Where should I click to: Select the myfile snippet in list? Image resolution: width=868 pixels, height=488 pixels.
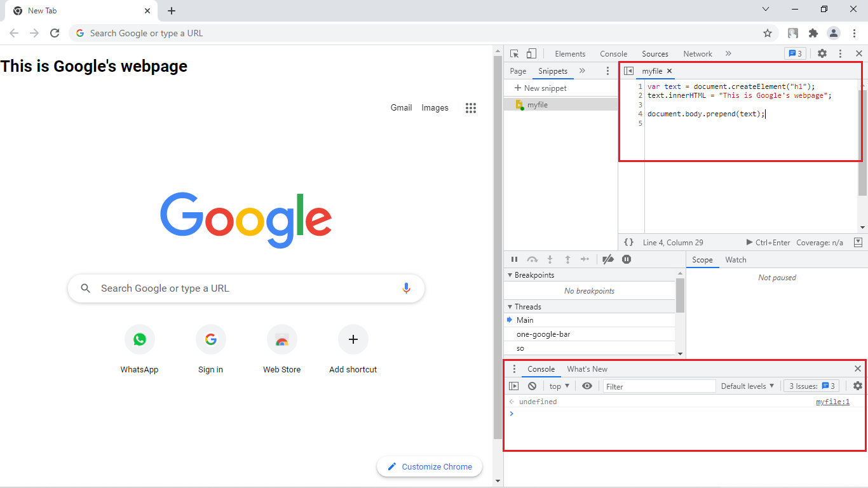coord(560,105)
